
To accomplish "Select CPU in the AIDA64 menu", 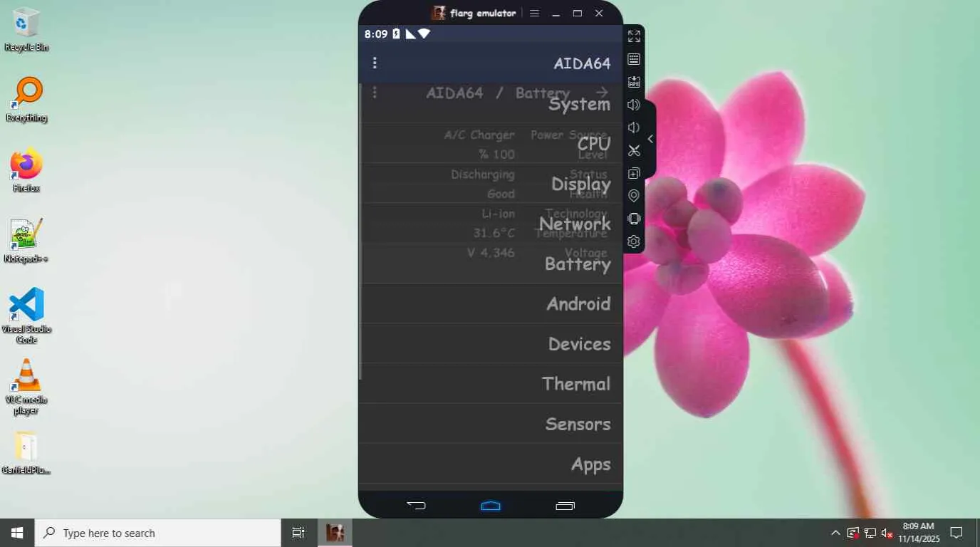I will pyautogui.click(x=491, y=144).
